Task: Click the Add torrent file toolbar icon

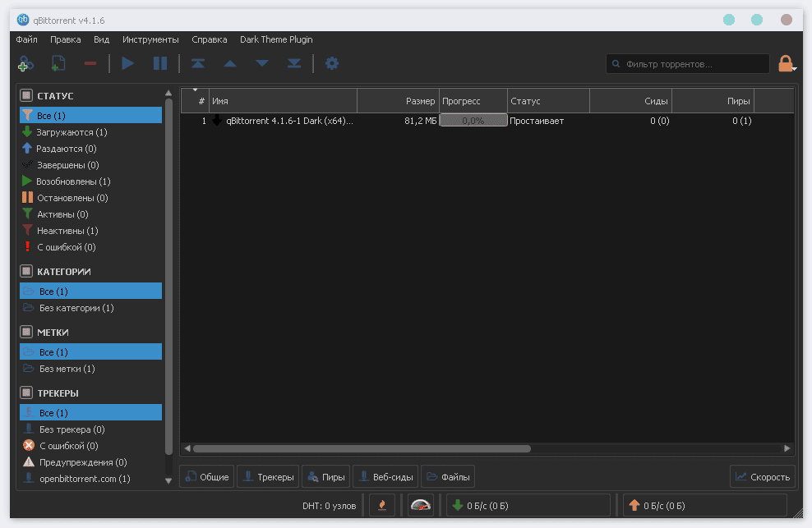Action: pyautogui.click(x=58, y=64)
